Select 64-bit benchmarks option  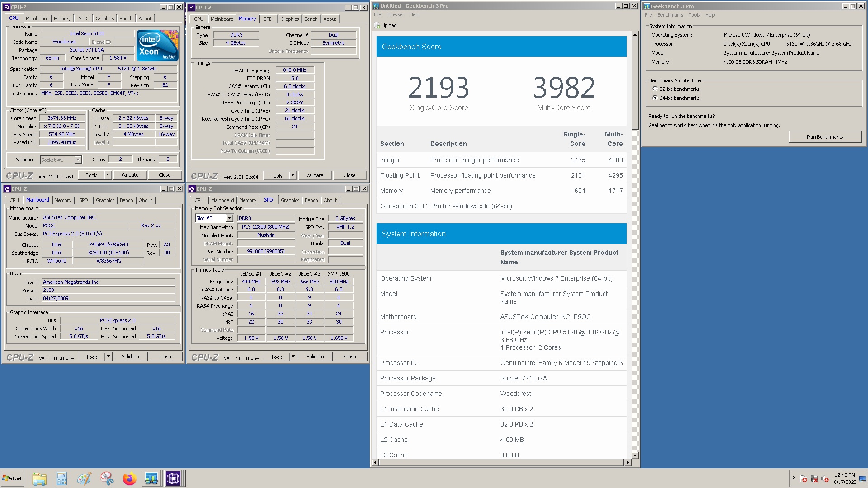point(655,98)
